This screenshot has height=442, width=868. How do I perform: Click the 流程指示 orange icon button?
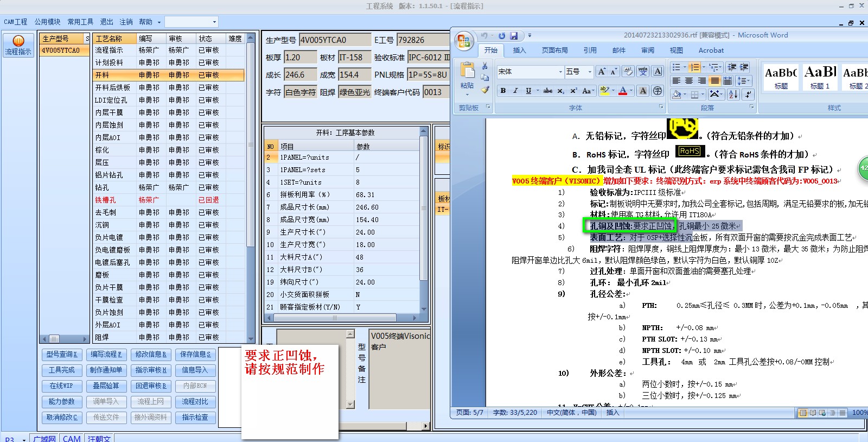click(18, 46)
